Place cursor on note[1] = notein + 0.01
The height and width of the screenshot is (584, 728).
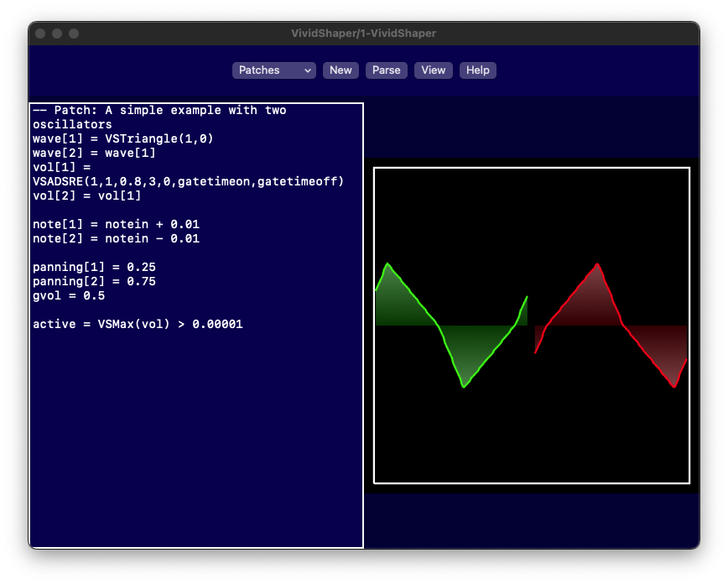coord(116,225)
